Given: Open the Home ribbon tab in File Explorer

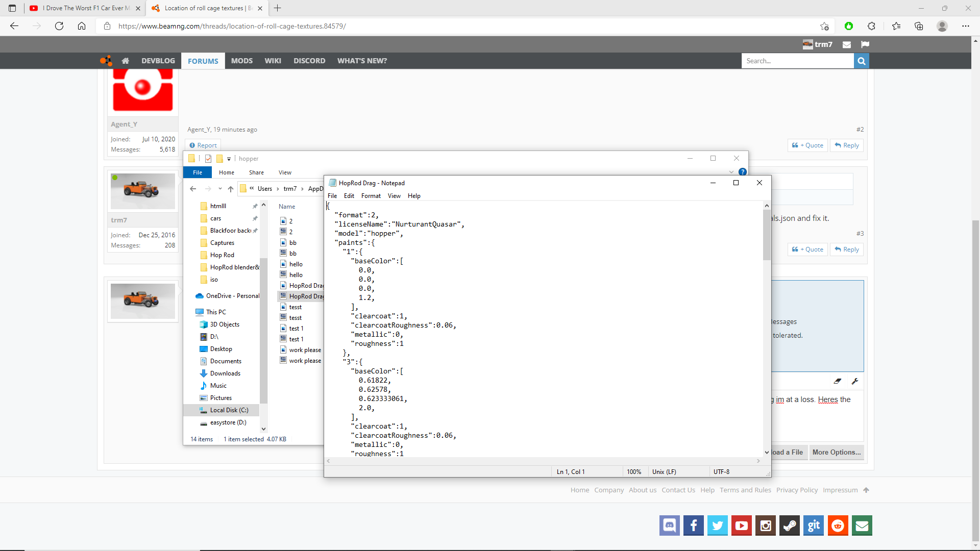Looking at the screenshot, I should click(227, 172).
